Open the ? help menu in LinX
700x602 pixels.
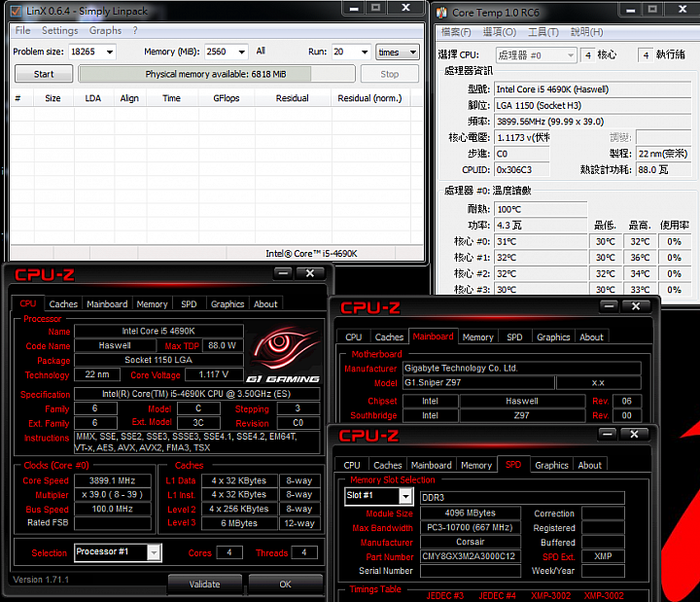[x=135, y=31]
